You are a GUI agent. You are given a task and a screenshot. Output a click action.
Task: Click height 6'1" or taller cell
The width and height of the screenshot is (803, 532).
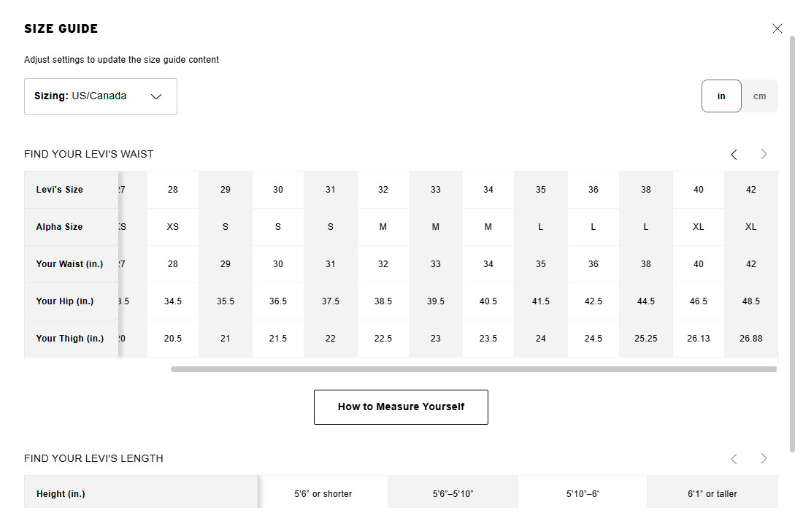click(x=712, y=493)
